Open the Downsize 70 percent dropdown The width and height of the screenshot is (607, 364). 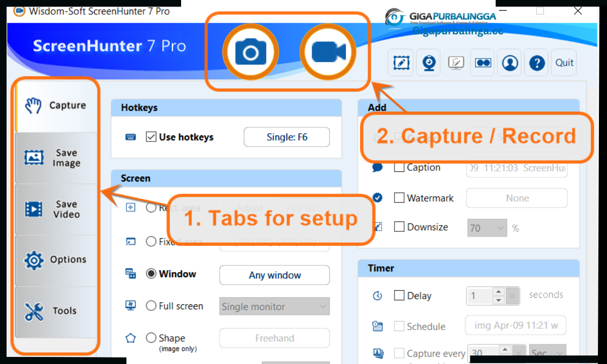click(x=487, y=228)
